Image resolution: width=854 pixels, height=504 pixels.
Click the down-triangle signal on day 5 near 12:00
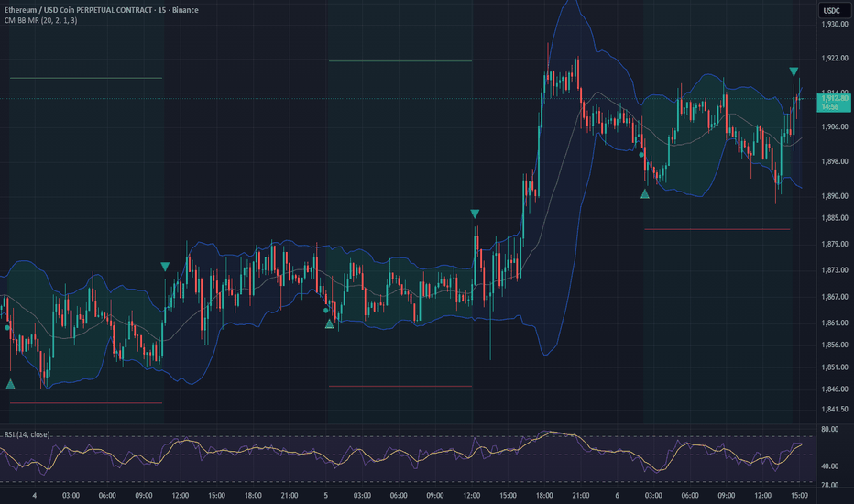[x=475, y=214]
